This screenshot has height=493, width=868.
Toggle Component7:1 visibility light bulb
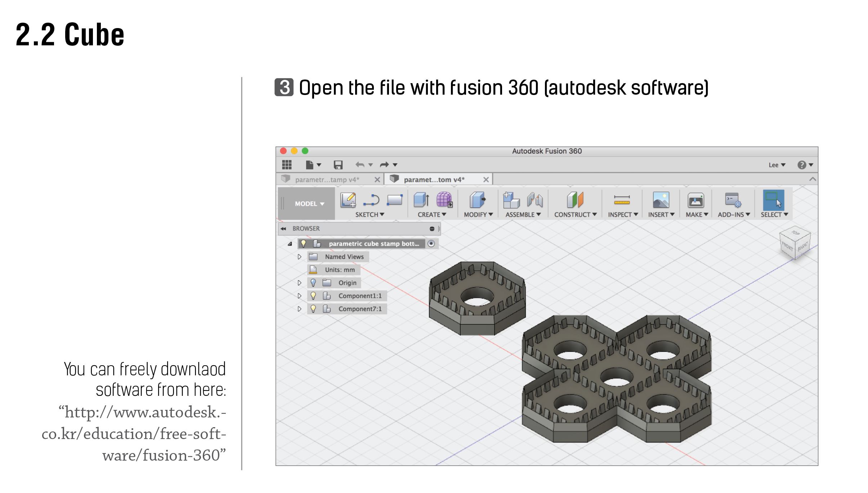[x=313, y=309]
